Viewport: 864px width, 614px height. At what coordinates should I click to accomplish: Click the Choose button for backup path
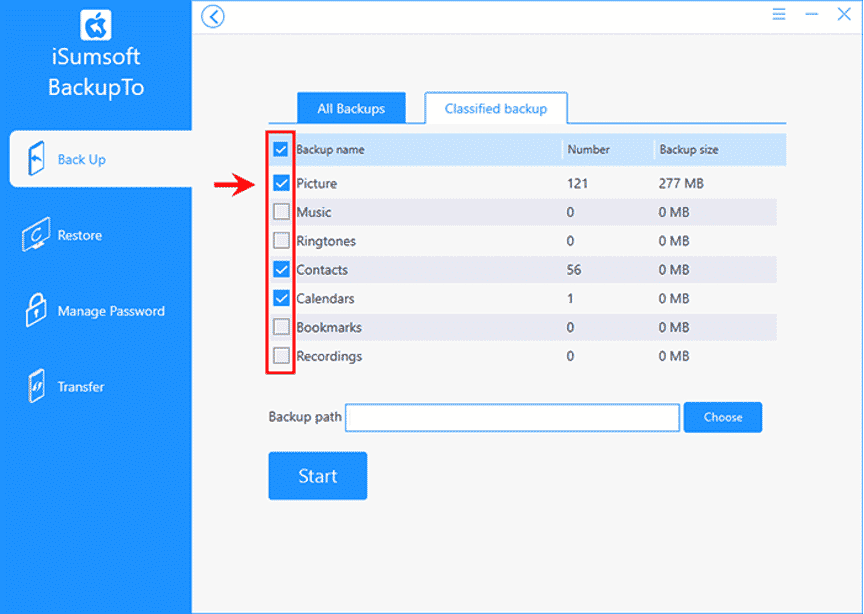point(723,417)
